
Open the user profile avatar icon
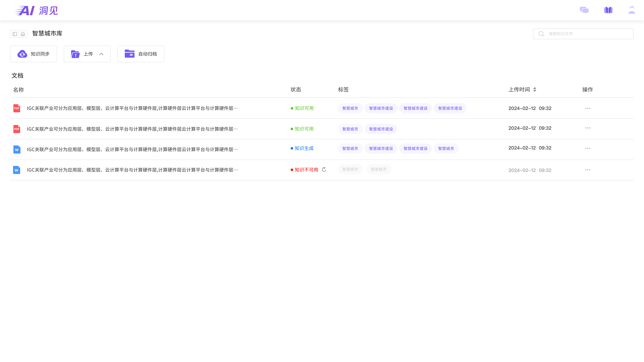point(632,10)
